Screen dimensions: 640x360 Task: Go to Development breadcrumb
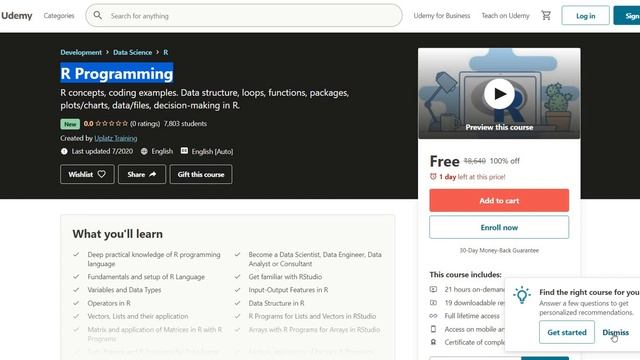point(81,52)
